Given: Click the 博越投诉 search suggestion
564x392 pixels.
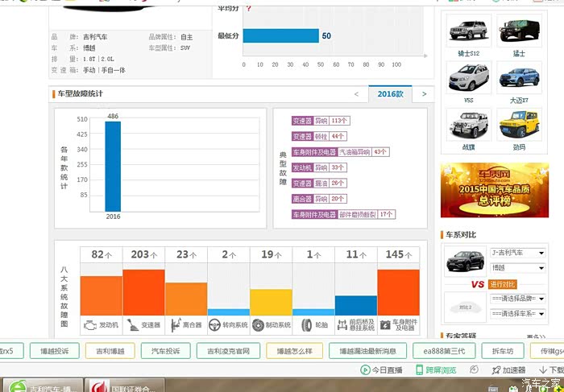Looking at the screenshot, I should pyautogui.click(x=55, y=351).
